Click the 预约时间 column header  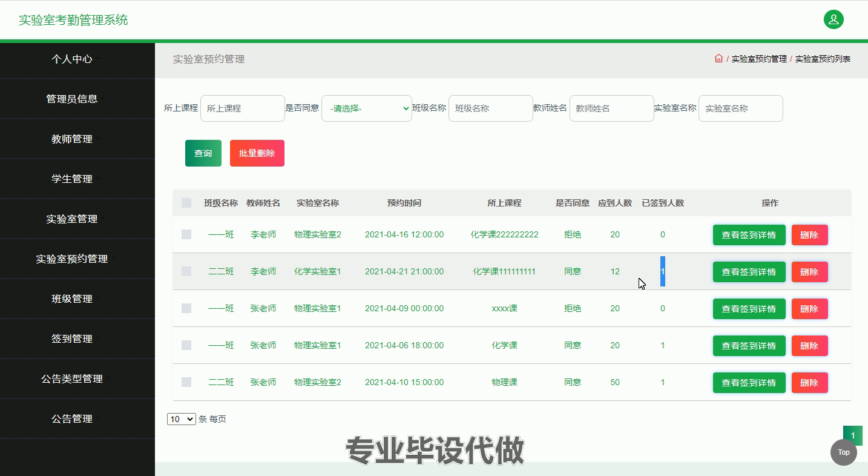(404, 203)
